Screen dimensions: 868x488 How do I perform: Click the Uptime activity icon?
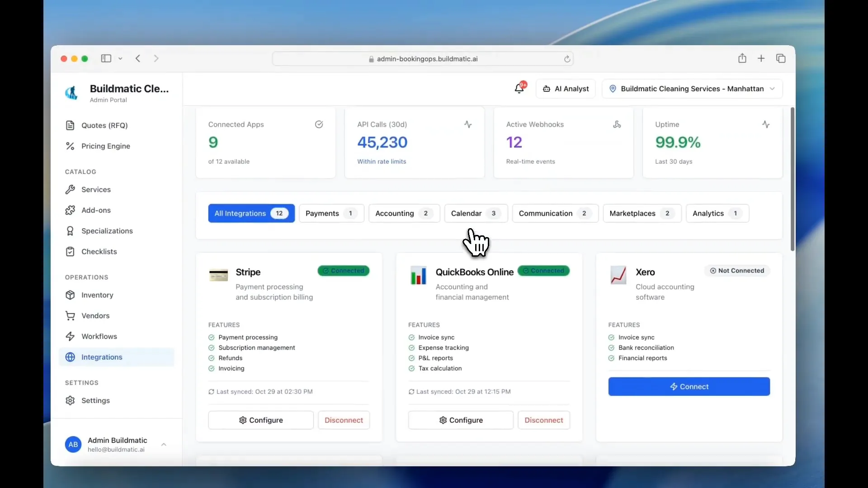[766, 124]
